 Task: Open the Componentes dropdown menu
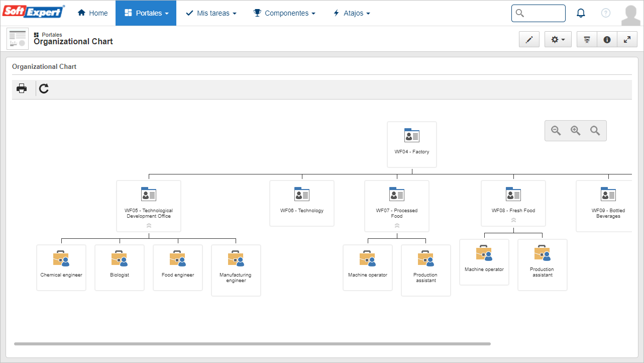(284, 13)
